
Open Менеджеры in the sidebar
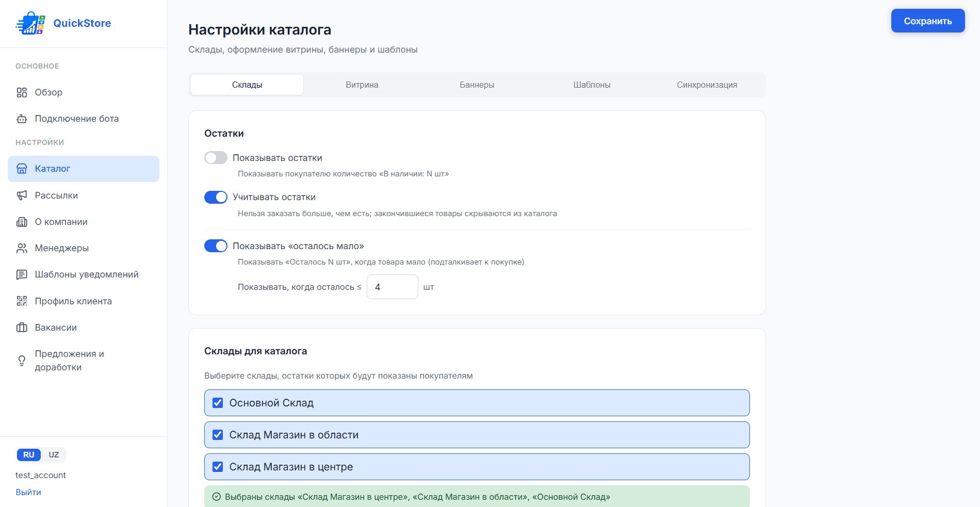(x=84, y=248)
